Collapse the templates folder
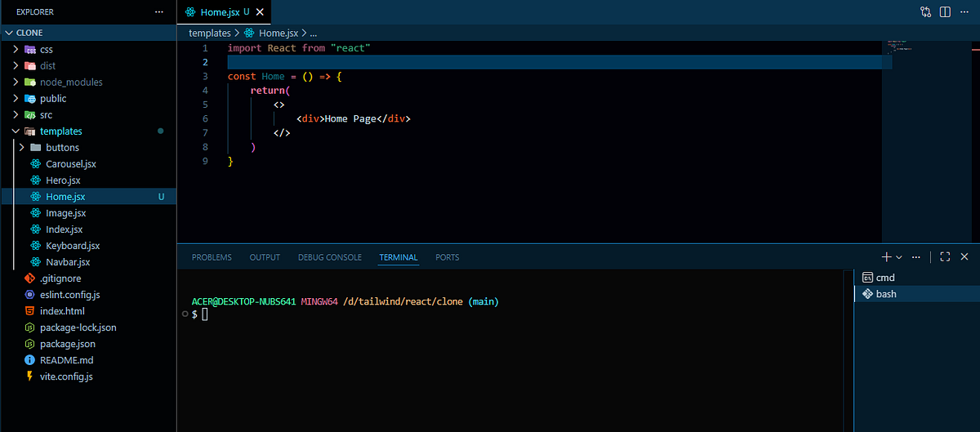This screenshot has height=432, width=980. click(89, 131)
